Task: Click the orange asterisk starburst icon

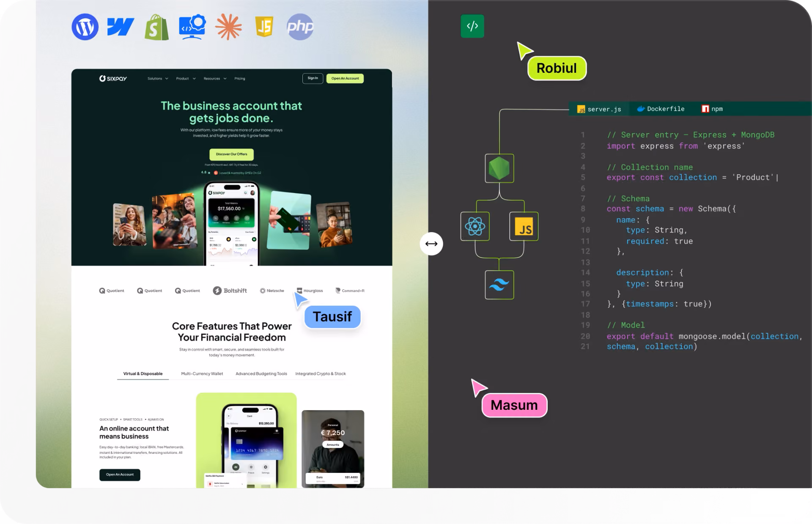Action: click(x=228, y=27)
